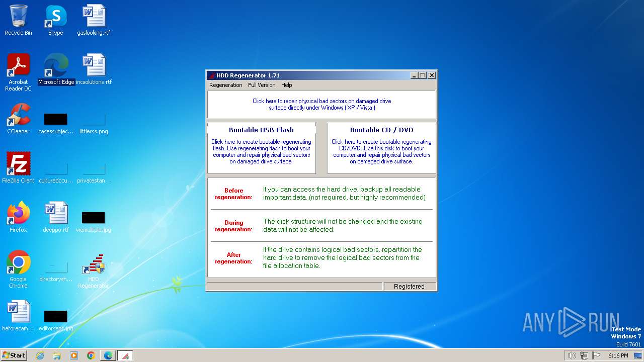Select the HDD Regenerator desktop shortcut
Screen dimensions: 644x362
click(x=94, y=270)
